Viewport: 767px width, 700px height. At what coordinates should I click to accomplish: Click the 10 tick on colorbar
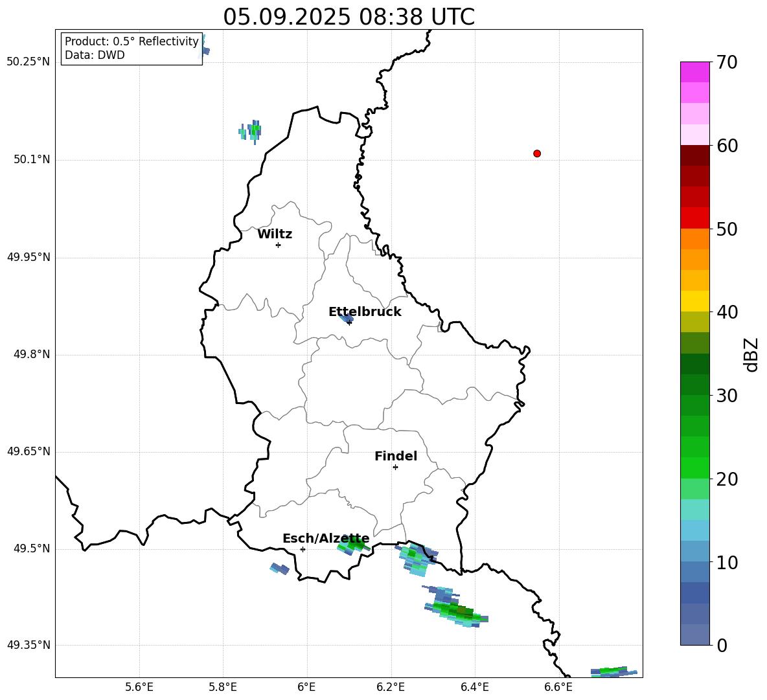coord(727,563)
